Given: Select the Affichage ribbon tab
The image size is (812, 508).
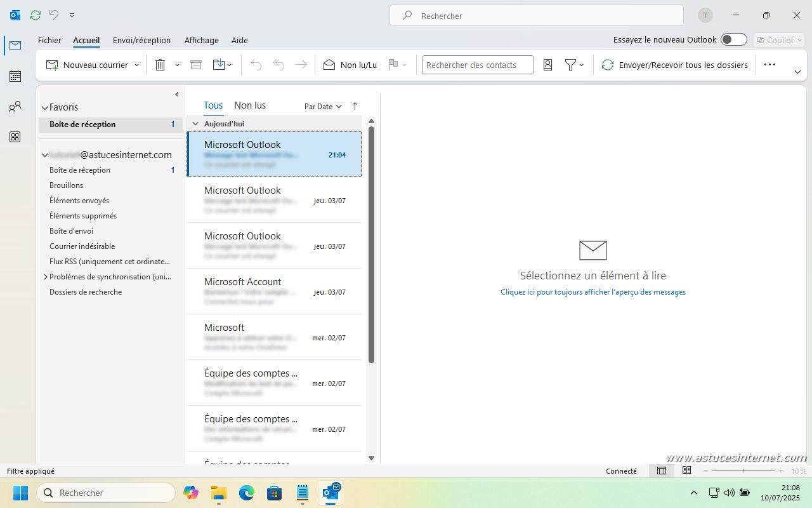Looking at the screenshot, I should pos(202,40).
